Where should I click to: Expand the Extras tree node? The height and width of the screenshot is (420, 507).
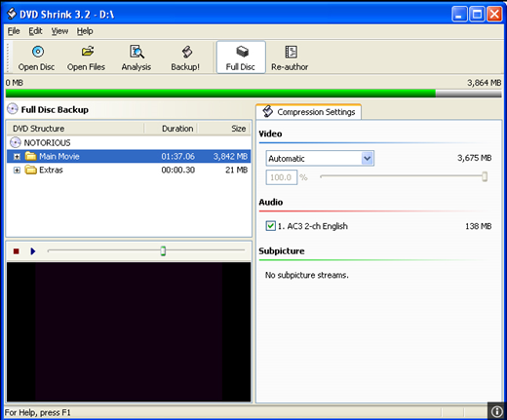click(x=17, y=171)
